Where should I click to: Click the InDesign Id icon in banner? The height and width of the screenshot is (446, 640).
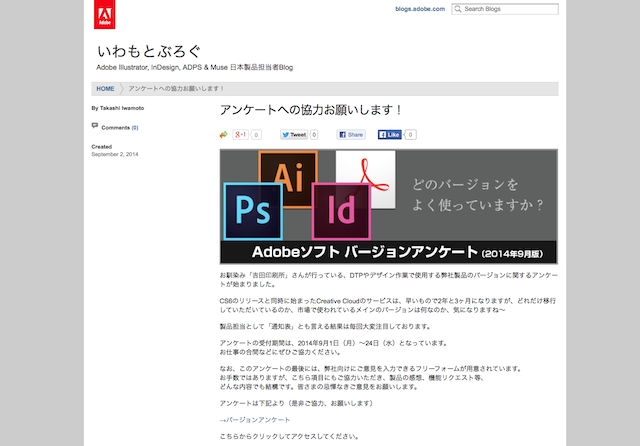[x=341, y=211]
